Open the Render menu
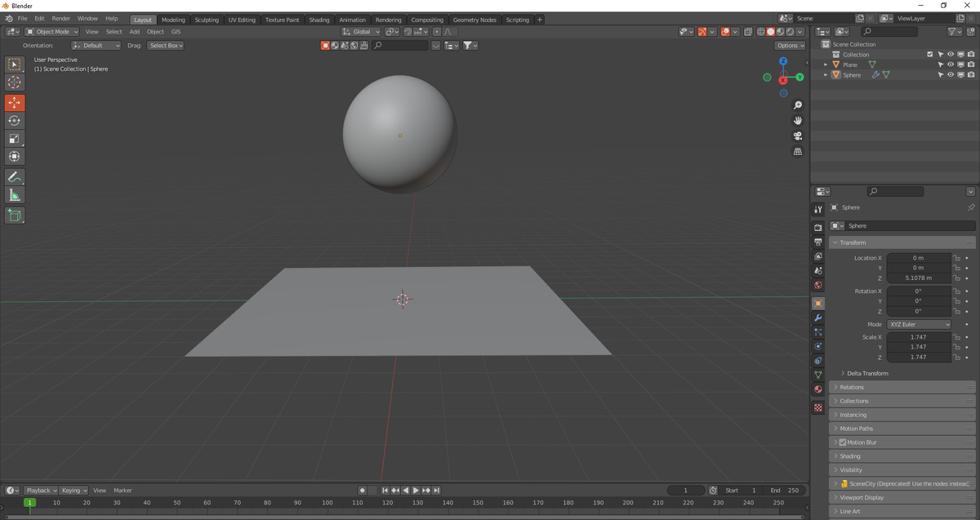 click(x=61, y=19)
